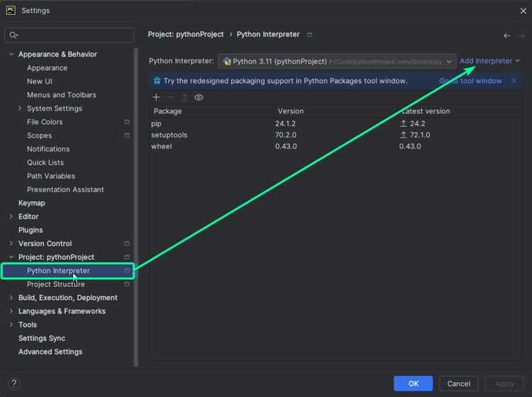The height and width of the screenshot is (397, 532).
Task: Dismiss the packaging support banner
Action: pyautogui.click(x=514, y=81)
